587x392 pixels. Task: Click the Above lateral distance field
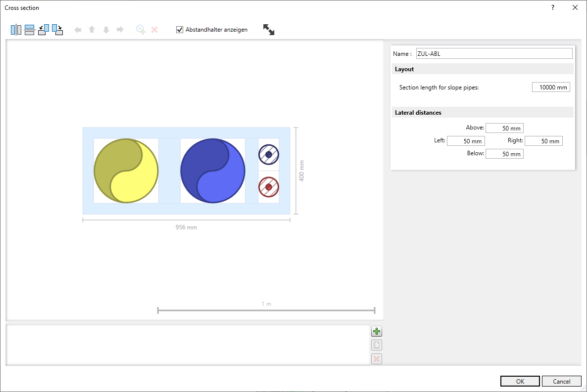(504, 129)
